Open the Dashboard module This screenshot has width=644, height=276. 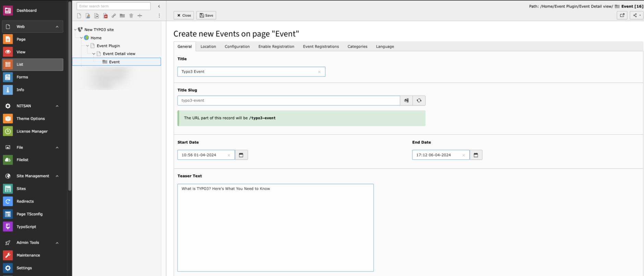33,10
